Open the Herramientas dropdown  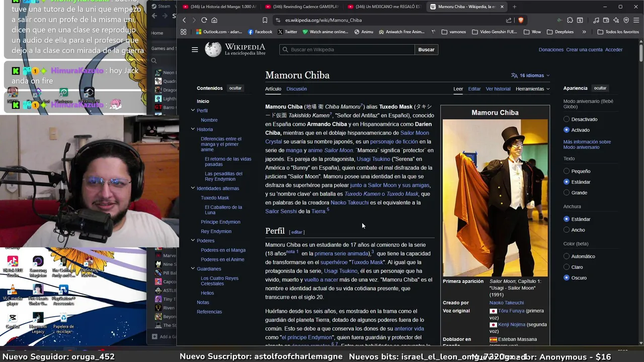click(x=532, y=88)
